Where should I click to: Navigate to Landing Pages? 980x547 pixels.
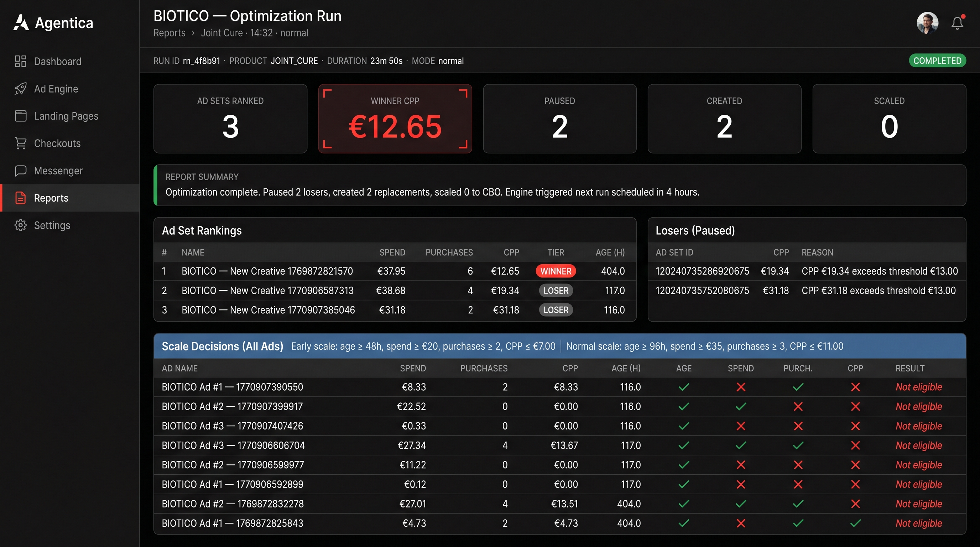point(70,116)
